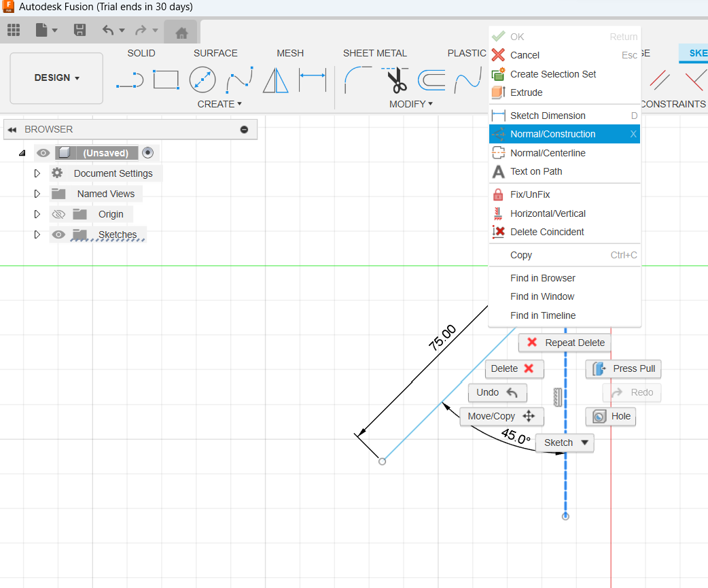Choose Extrude from the context menu
This screenshot has height=588, width=708.
[565, 92]
